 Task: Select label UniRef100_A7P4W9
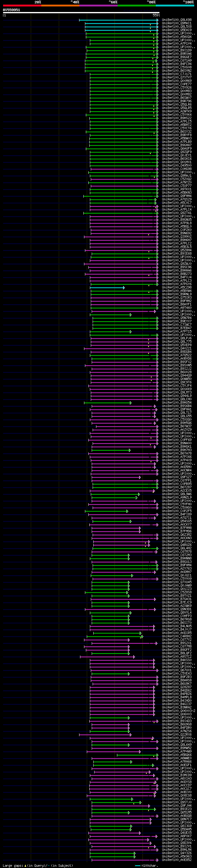coord(176,751)
